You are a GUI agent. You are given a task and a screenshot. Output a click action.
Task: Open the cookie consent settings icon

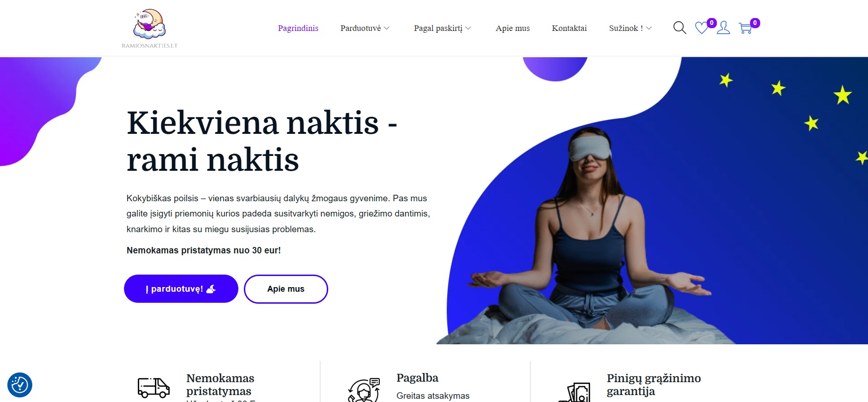20,385
